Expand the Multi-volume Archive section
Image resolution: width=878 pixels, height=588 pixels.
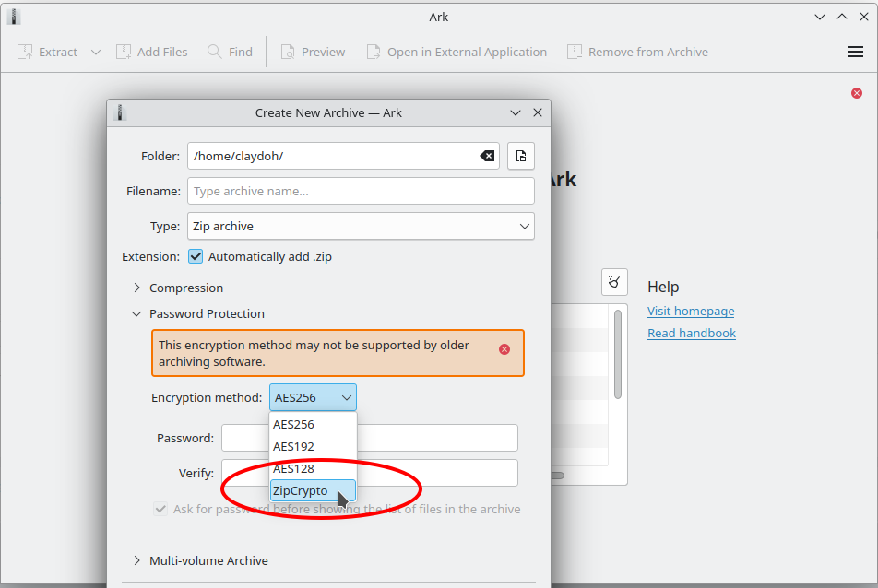coord(137,560)
